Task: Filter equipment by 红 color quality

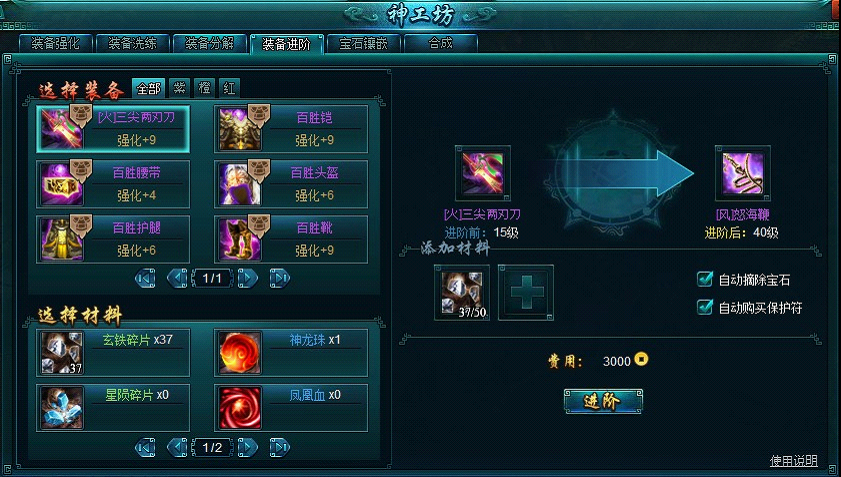Action: [x=230, y=88]
